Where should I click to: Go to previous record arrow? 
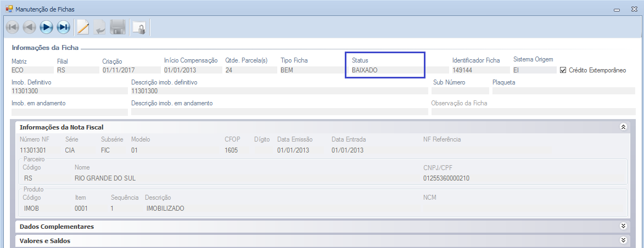tap(29, 27)
